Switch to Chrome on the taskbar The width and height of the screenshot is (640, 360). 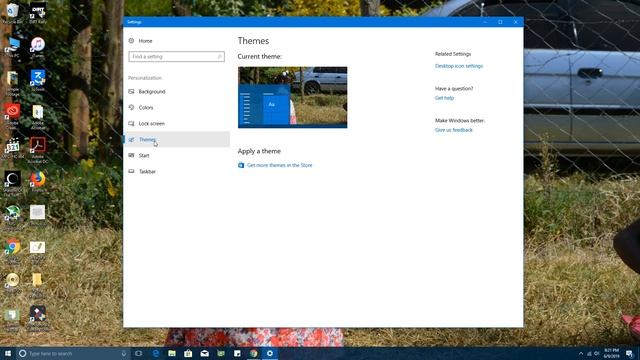(253, 353)
